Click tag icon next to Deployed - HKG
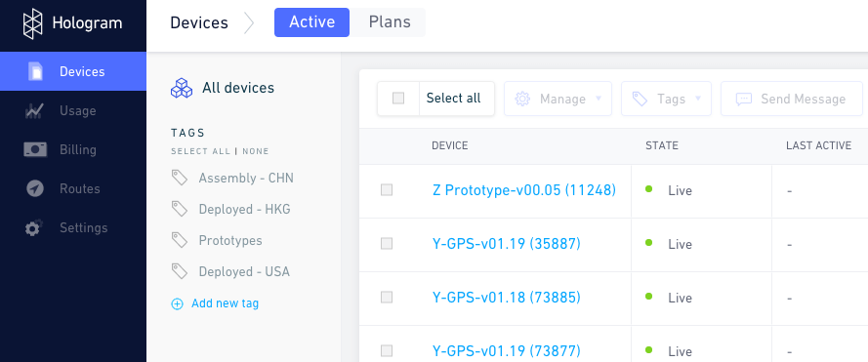This screenshot has height=362, width=868. [179, 209]
